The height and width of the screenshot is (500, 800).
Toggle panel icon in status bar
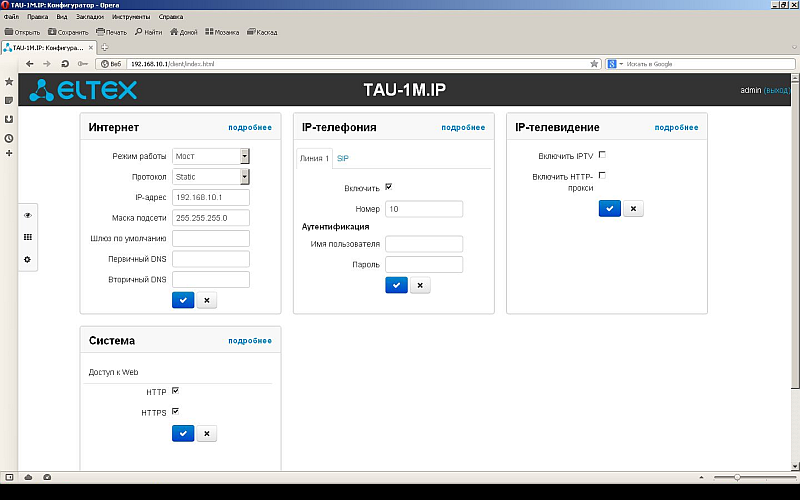pyautogui.click(x=9, y=477)
